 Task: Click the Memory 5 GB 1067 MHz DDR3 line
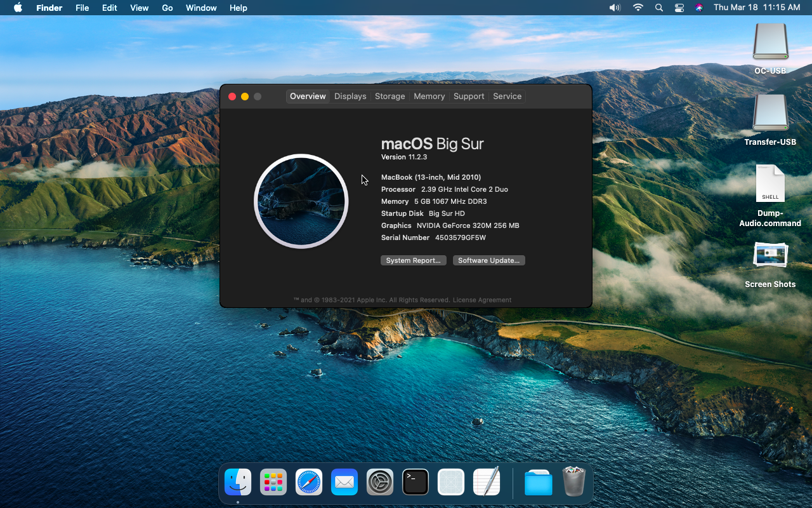434,201
